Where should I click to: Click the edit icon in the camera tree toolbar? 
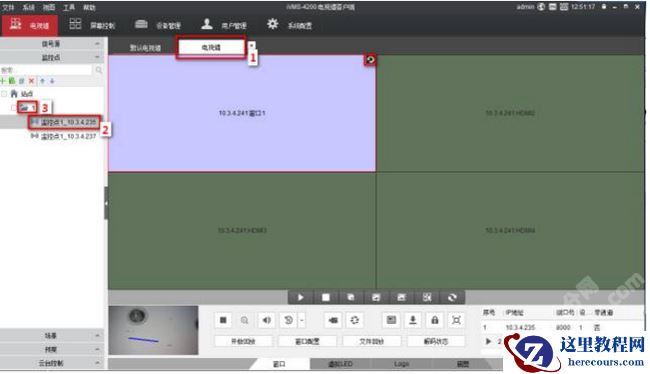[22, 80]
